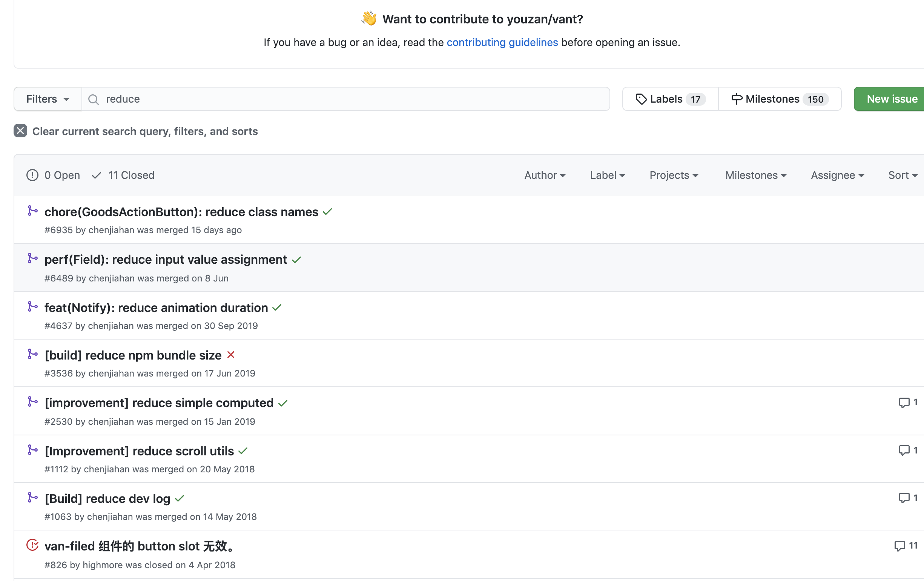The image size is (924, 581).
Task: Open perf(Field) reduce input value assignment
Action: (x=166, y=260)
